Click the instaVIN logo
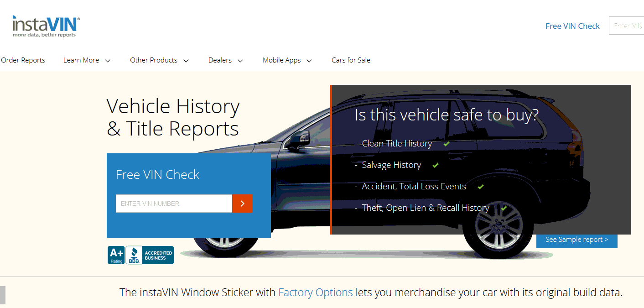 coord(46,26)
